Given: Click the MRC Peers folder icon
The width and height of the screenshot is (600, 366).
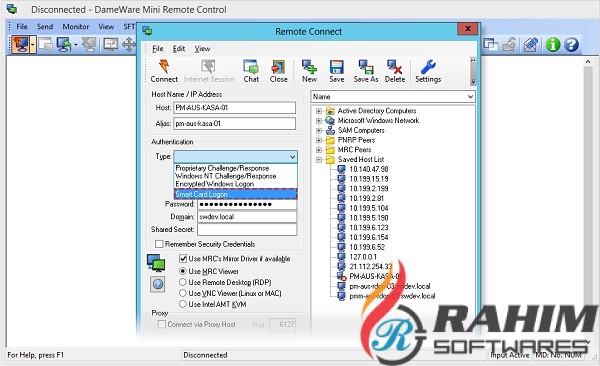Looking at the screenshot, I should pos(330,150).
